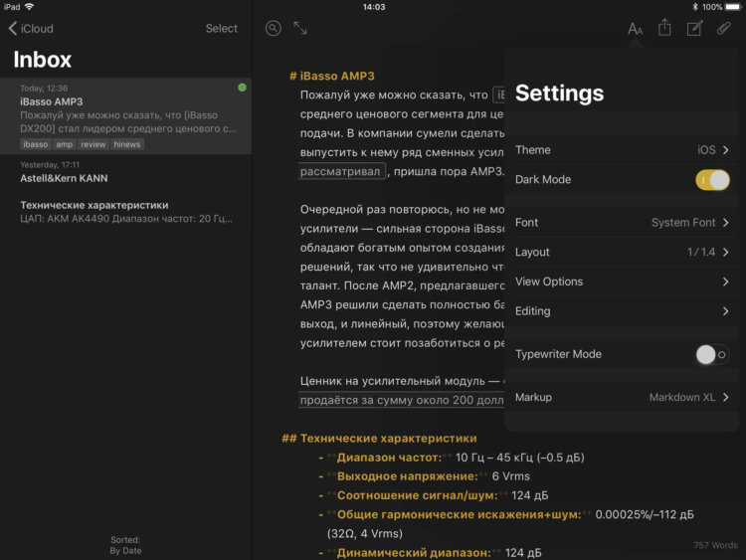Tap the green sync status dot
Image resolution: width=746 pixels, height=560 pixels.
coord(242,88)
